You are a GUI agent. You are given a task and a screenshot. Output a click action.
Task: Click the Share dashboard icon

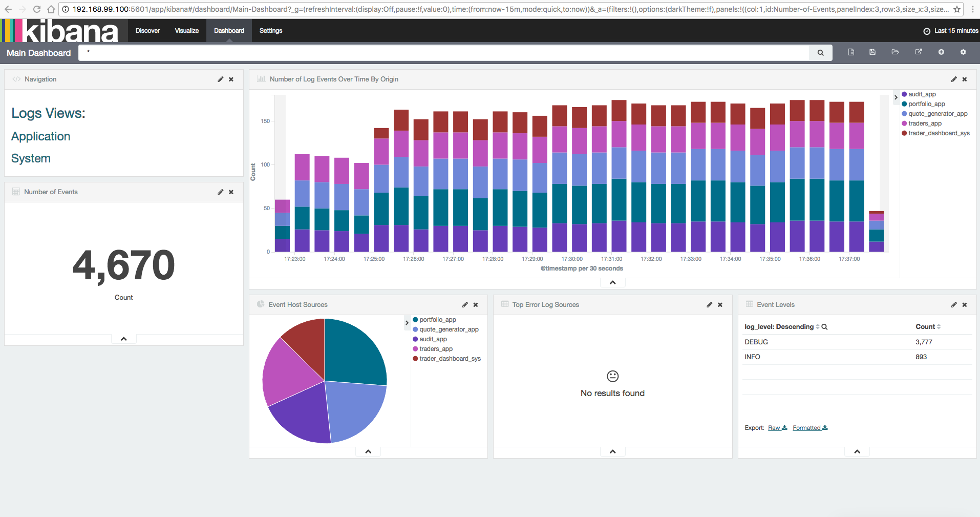click(x=919, y=52)
